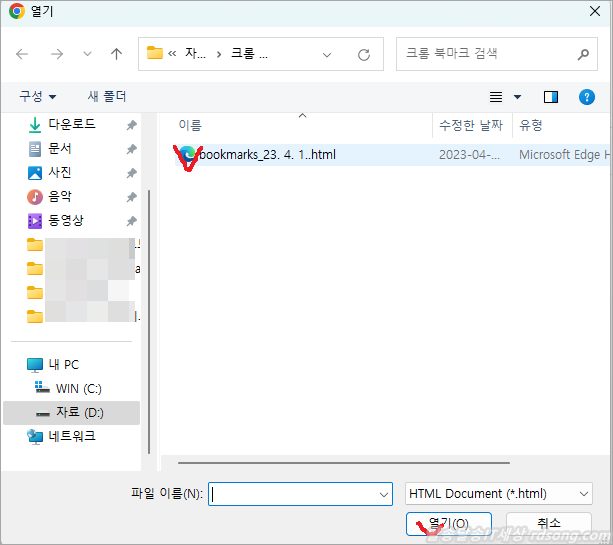613x545 pixels.
Task: Click the Back navigation arrow
Action: (x=22, y=54)
